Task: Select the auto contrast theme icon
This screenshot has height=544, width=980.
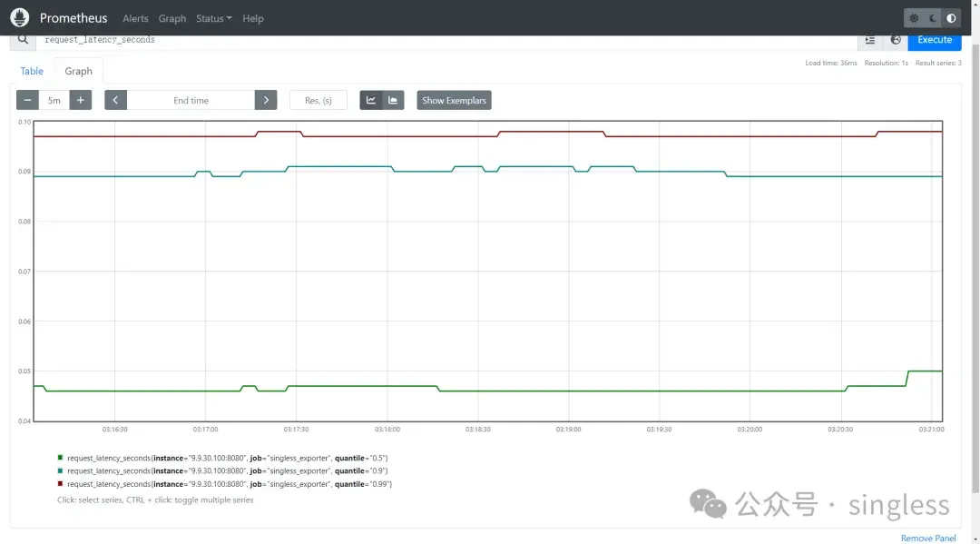Action: 951,18
